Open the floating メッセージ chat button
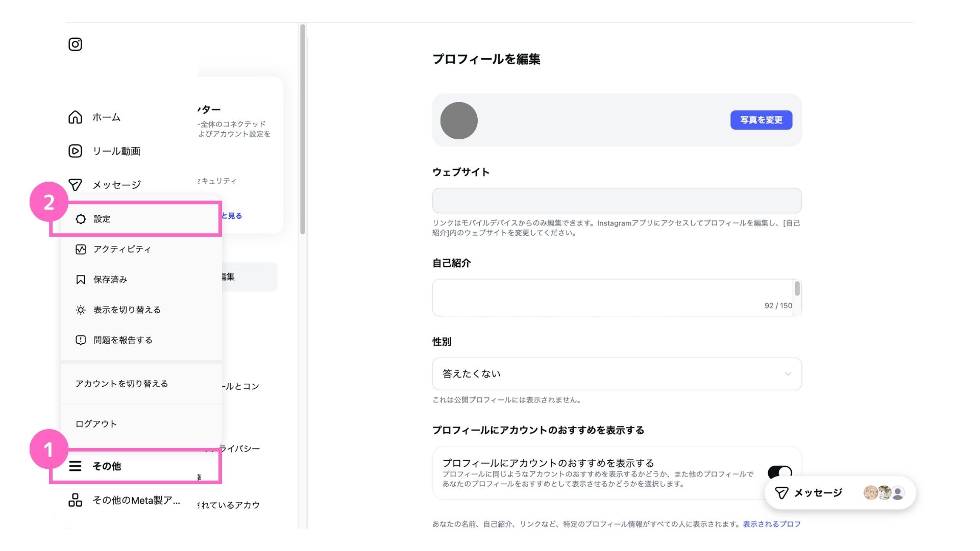Image resolution: width=980 pixels, height=551 pixels. tap(818, 493)
